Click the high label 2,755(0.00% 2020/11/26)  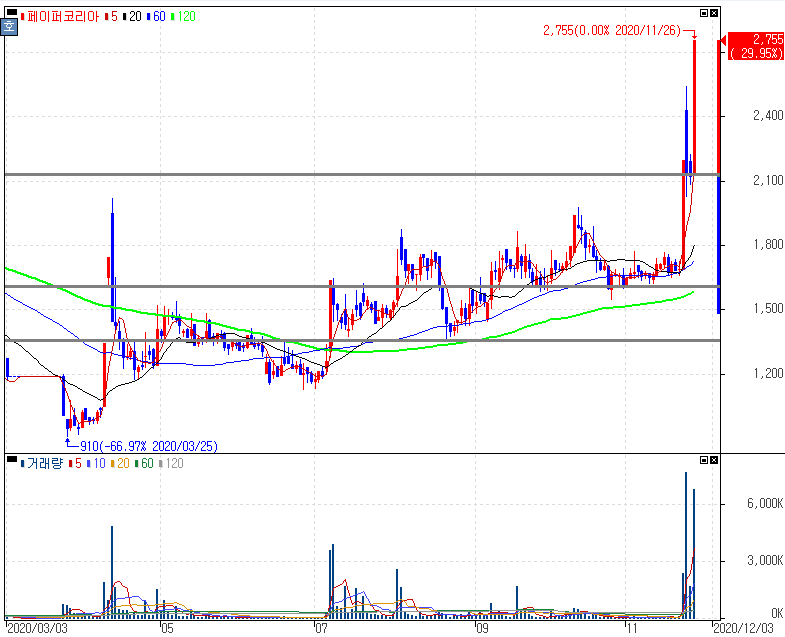coord(612,31)
